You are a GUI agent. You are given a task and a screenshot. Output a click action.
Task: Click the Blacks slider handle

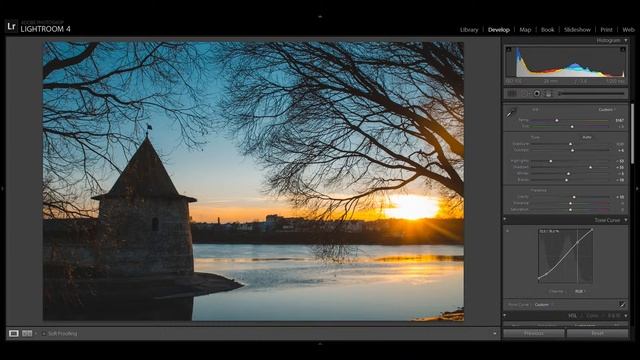tap(567, 180)
